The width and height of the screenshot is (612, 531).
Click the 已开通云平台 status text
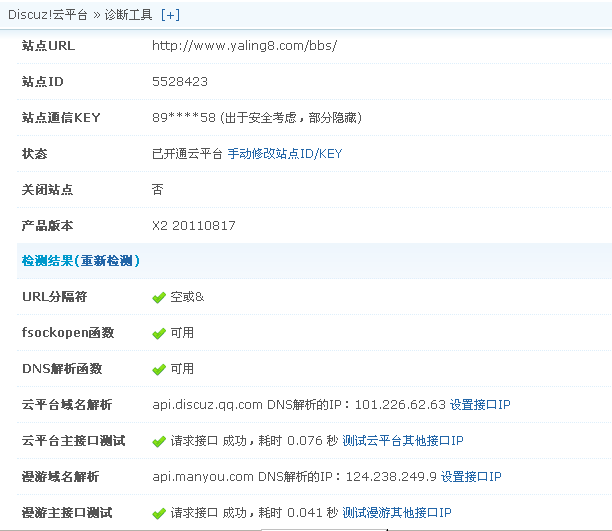[x=187, y=154]
